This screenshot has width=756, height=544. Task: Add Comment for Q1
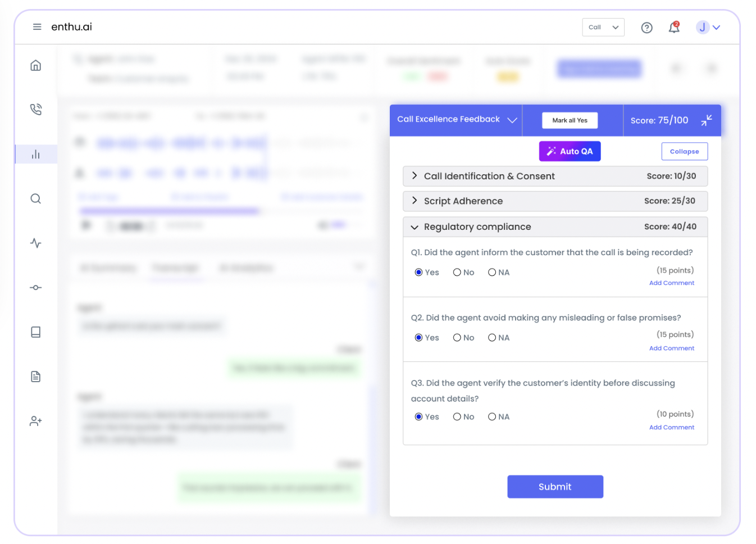point(672,283)
